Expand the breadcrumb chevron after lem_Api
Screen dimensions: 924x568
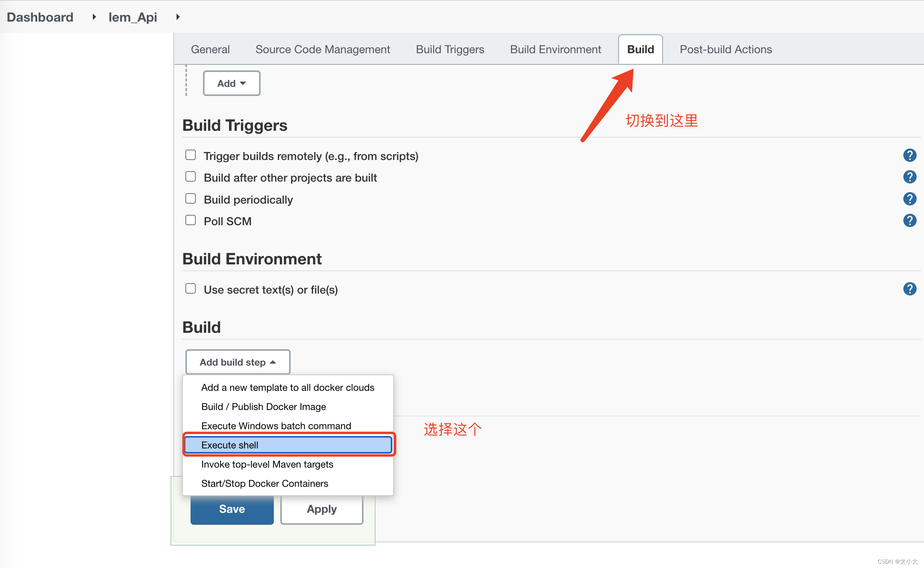(177, 17)
